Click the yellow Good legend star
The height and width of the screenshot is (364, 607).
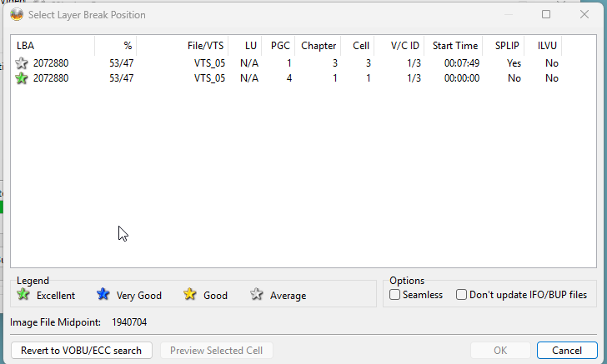point(190,295)
